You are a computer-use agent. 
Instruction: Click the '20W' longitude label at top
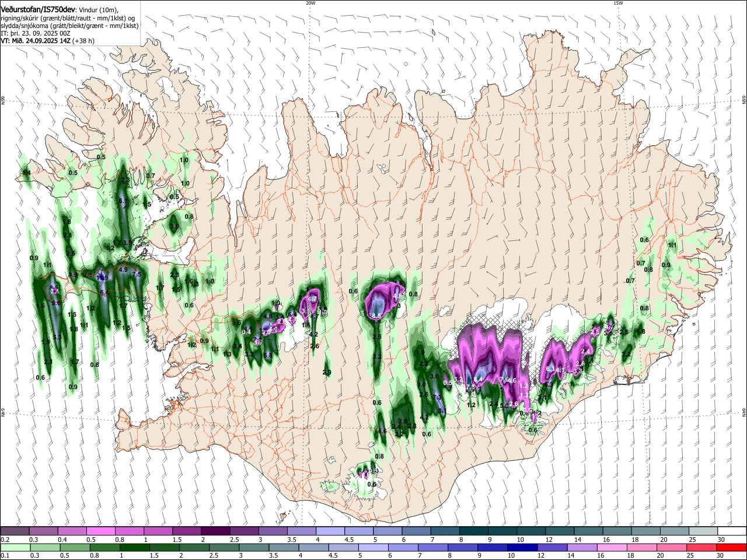[x=310, y=2]
